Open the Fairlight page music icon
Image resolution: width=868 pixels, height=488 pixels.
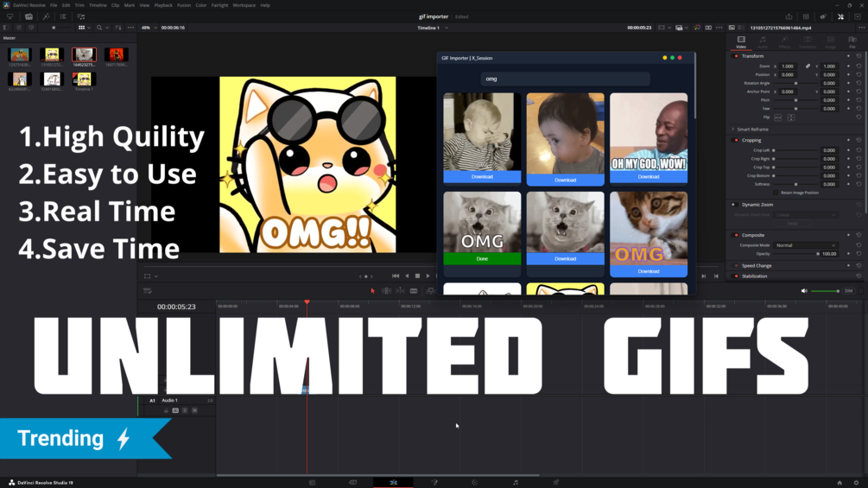click(516, 483)
